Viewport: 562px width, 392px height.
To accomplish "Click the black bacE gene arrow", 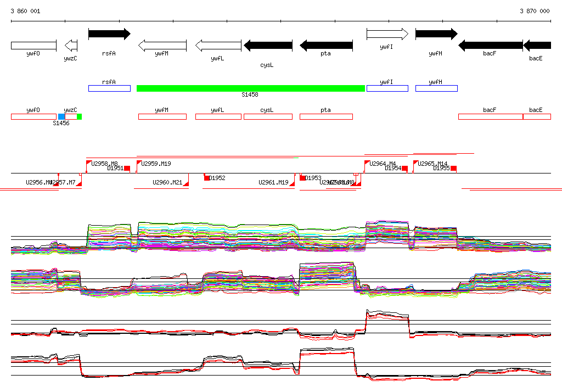I will [537, 46].
